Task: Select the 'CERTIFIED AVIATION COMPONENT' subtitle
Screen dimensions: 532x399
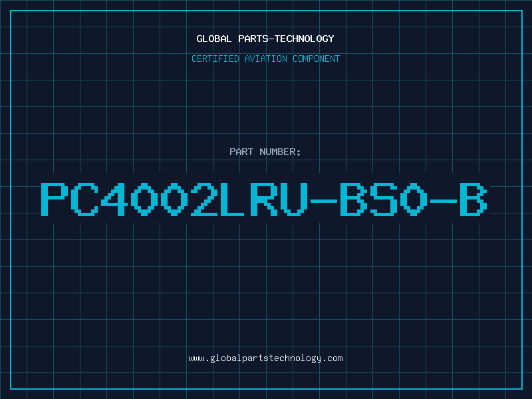Action: click(x=265, y=59)
